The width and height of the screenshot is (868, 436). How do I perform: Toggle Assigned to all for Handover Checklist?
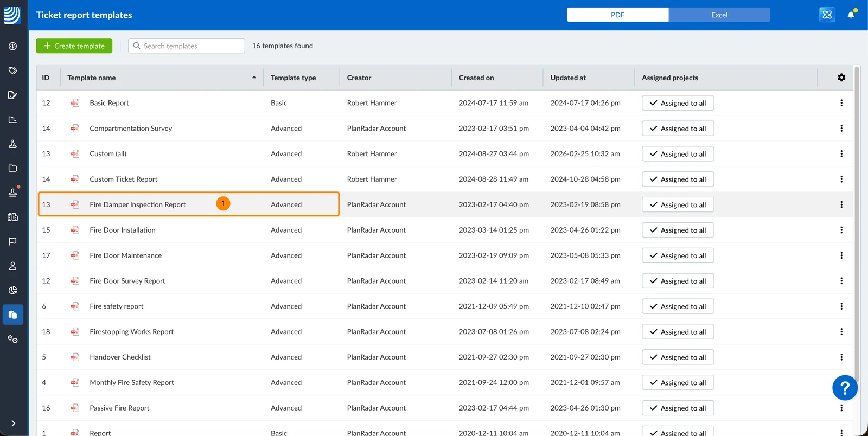pyautogui.click(x=678, y=357)
